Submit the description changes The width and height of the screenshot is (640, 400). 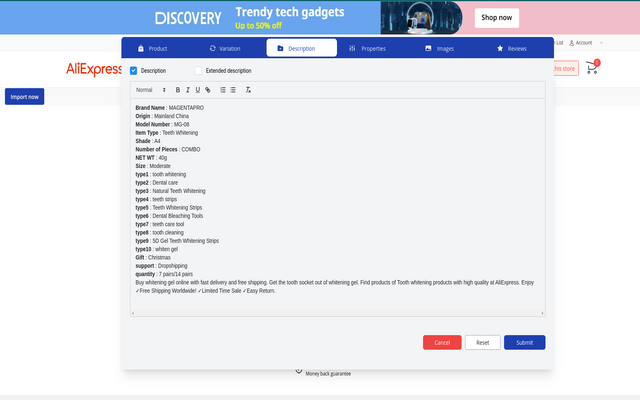click(524, 342)
